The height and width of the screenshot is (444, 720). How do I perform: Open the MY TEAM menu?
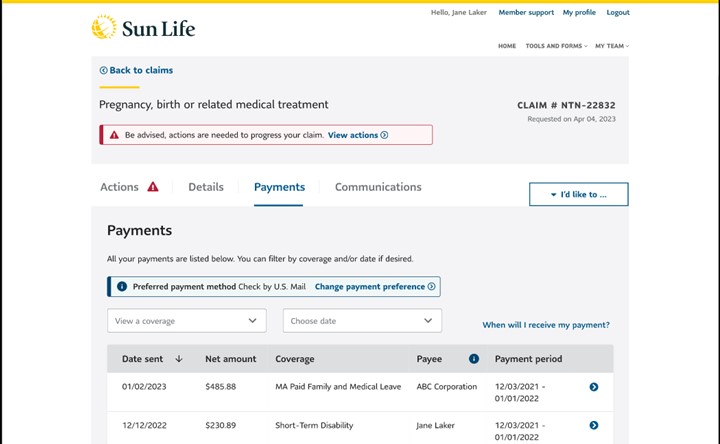tap(612, 46)
